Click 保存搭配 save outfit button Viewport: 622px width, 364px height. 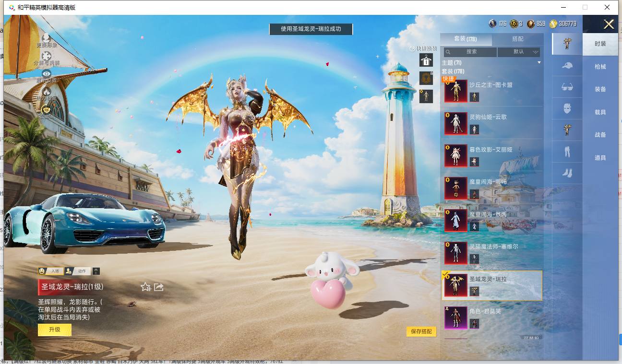coord(421,331)
